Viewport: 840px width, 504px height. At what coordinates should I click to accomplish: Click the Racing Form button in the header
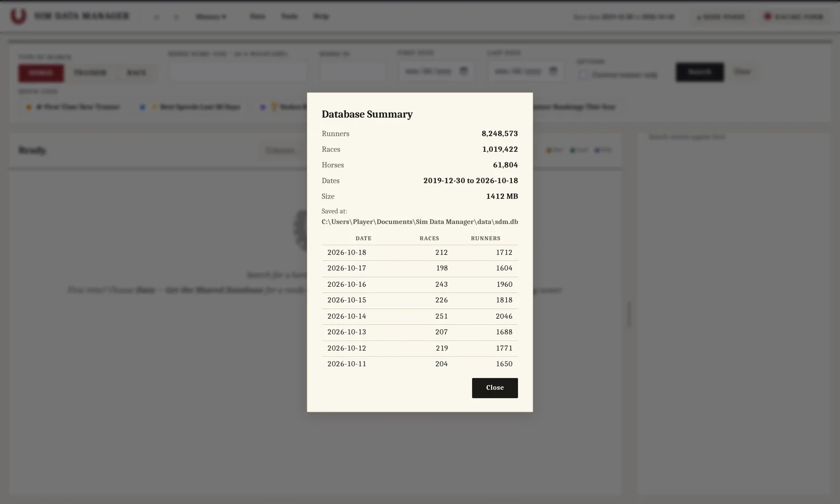(x=794, y=17)
